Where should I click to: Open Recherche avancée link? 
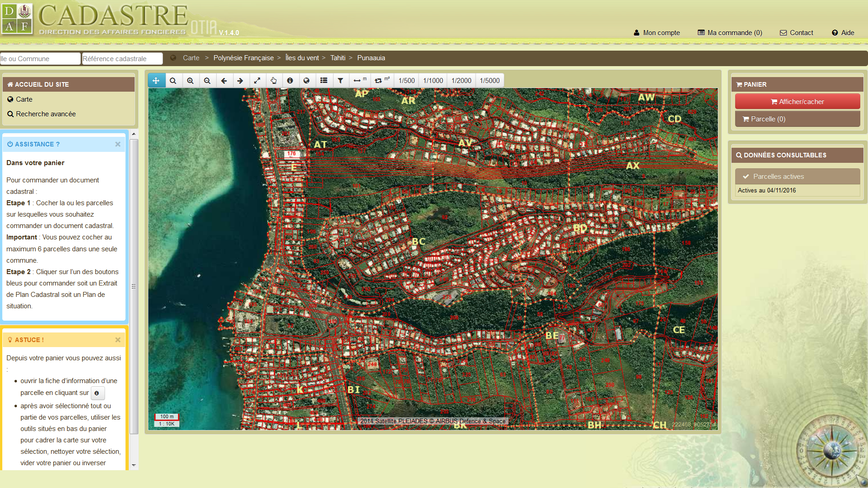click(x=46, y=114)
